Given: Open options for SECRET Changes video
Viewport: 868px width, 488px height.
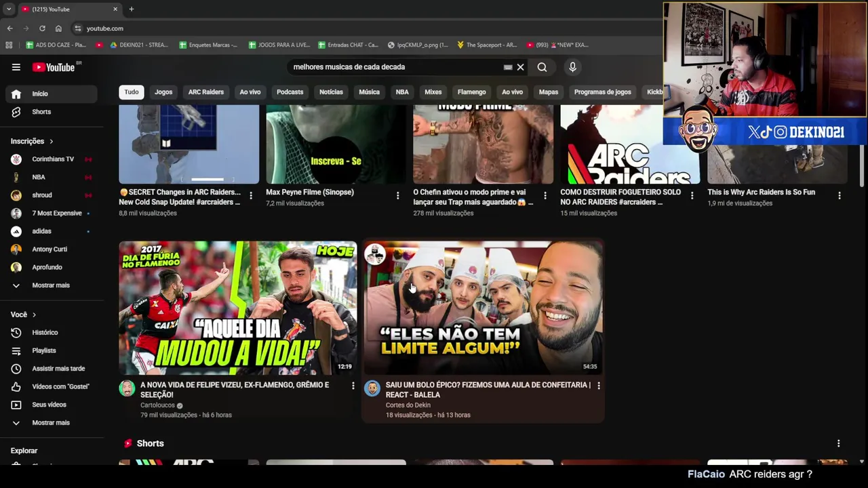Looking at the screenshot, I should coord(251,196).
